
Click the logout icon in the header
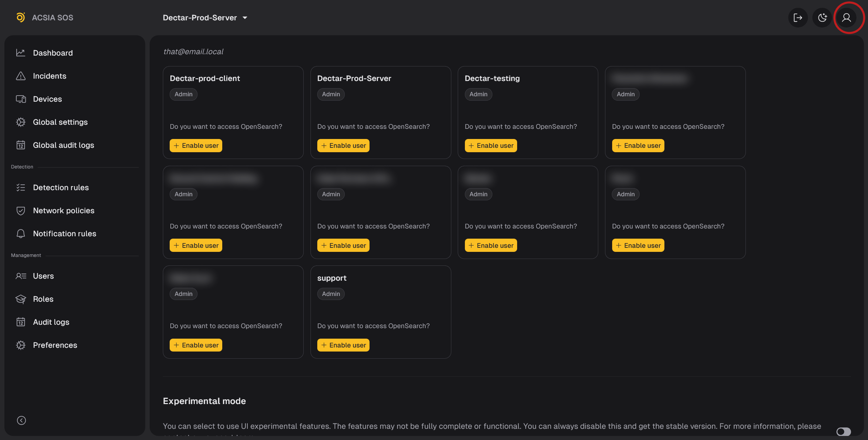click(798, 18)
